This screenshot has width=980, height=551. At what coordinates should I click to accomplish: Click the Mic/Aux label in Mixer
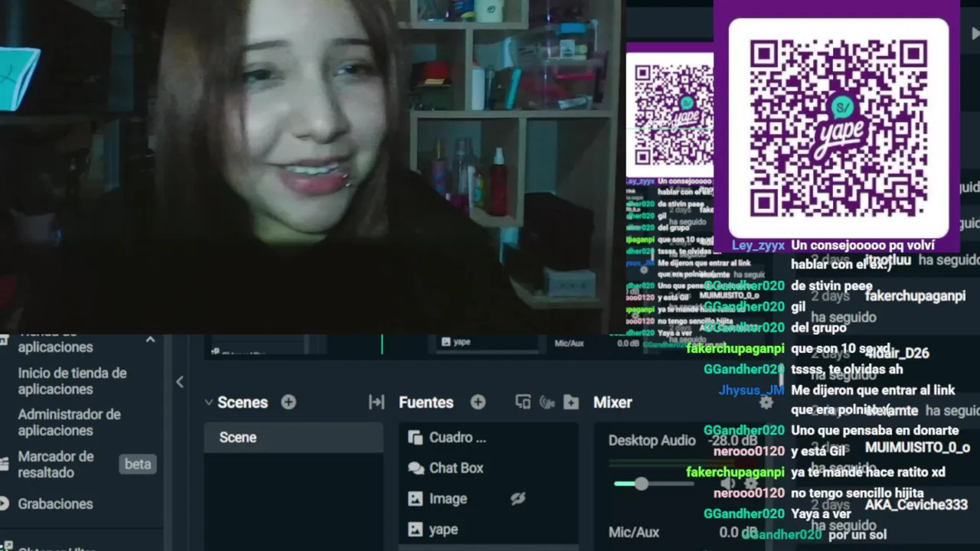click(634, 532)
